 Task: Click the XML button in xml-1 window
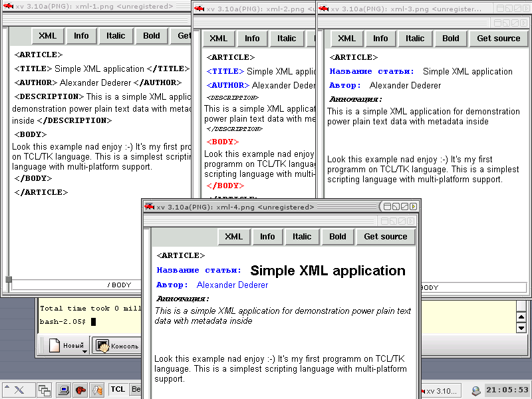[48, 36]
